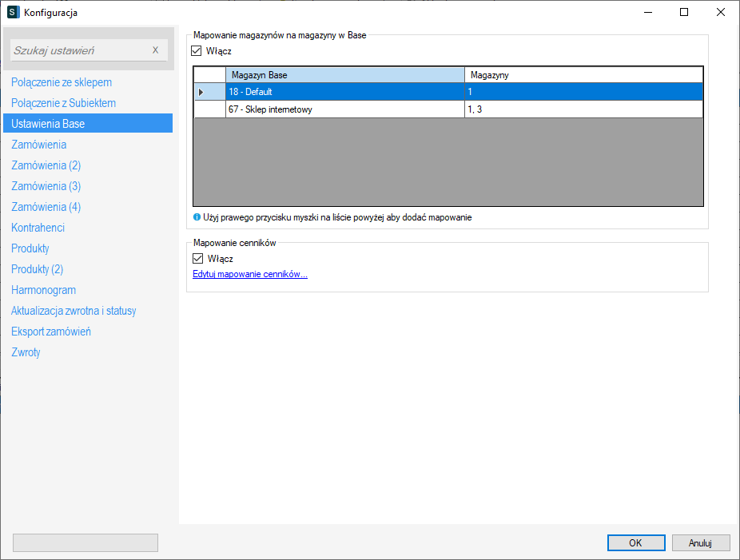Click the blue info icon below the list

point(197,216)
